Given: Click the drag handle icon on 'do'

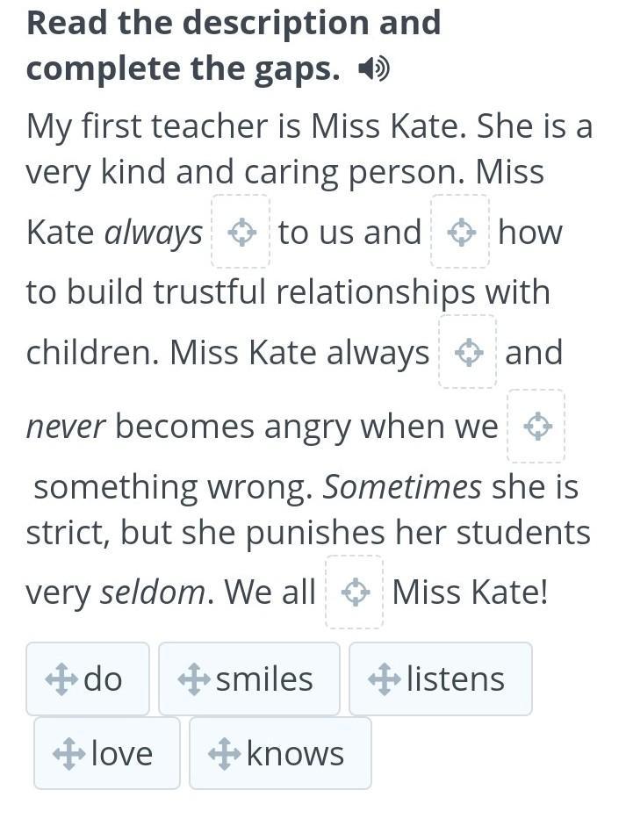Looking at the screenshot, I should (61, 679).
